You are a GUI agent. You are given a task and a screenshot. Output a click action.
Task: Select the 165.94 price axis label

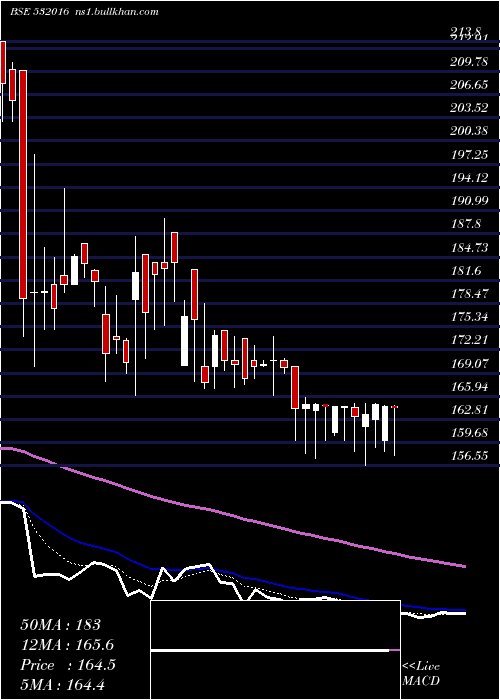469,387
